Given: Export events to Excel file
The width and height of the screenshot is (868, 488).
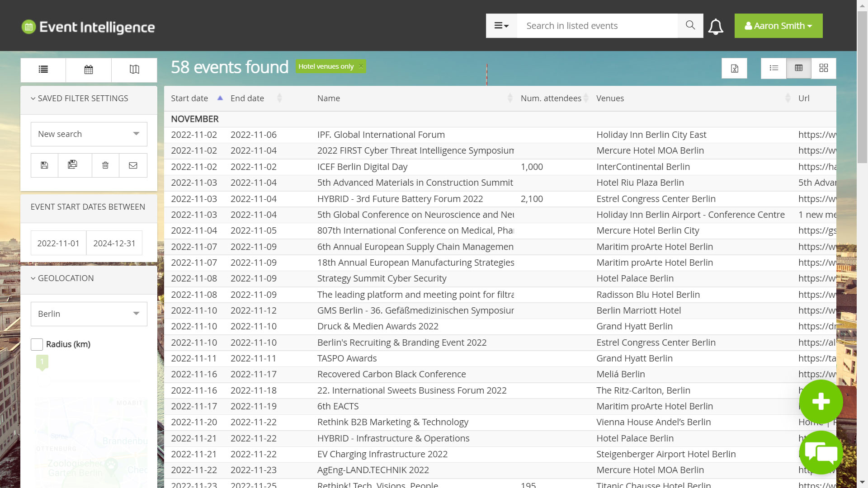Looking at the screenshot, I should click(x=734, y=68).
